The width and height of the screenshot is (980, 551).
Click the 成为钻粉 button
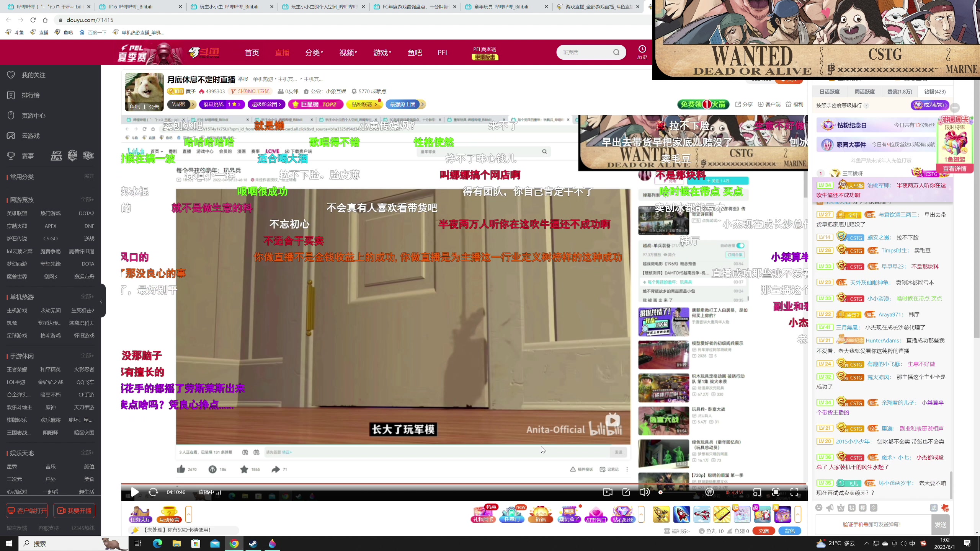[x=930, y=105]
